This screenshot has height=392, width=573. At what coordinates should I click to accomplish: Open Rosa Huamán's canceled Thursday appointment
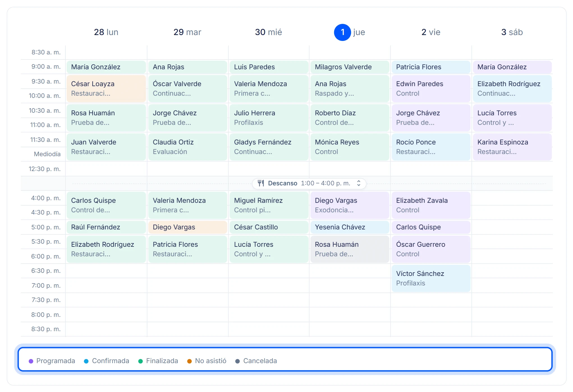(350, 249)
